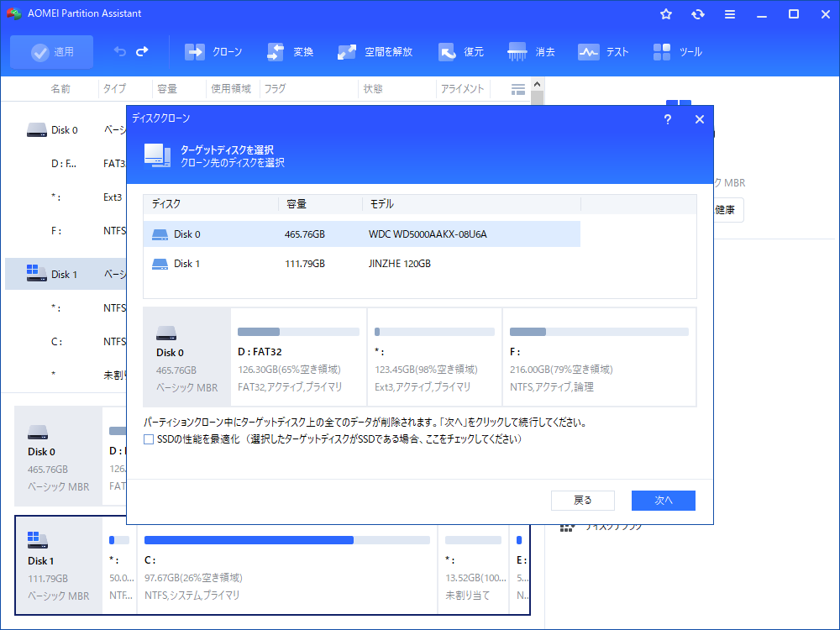Click the 戻る (Back) button
This screenshot has height=630, width=840.
pos(582,501)
